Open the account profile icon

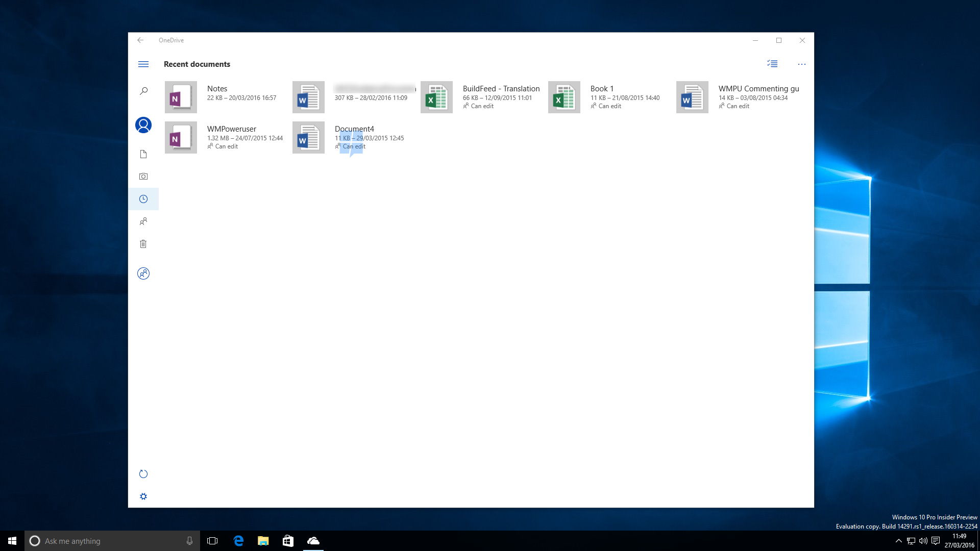click(x=143, y=125)
